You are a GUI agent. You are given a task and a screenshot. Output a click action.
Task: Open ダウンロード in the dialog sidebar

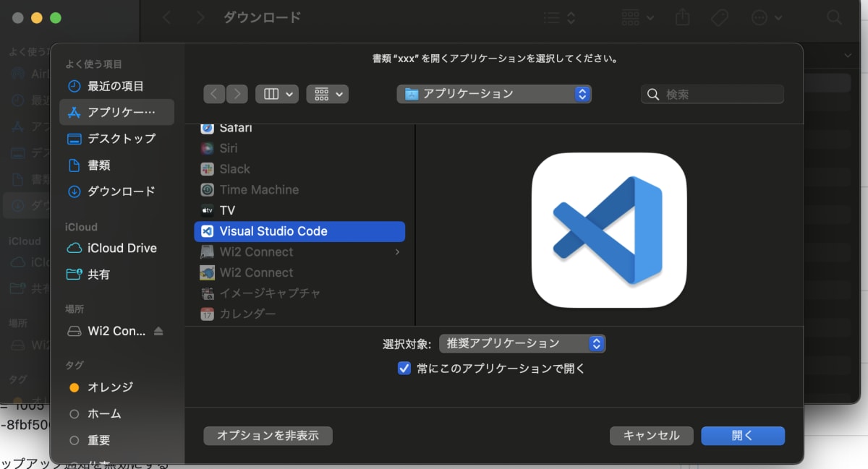point(116,192)
